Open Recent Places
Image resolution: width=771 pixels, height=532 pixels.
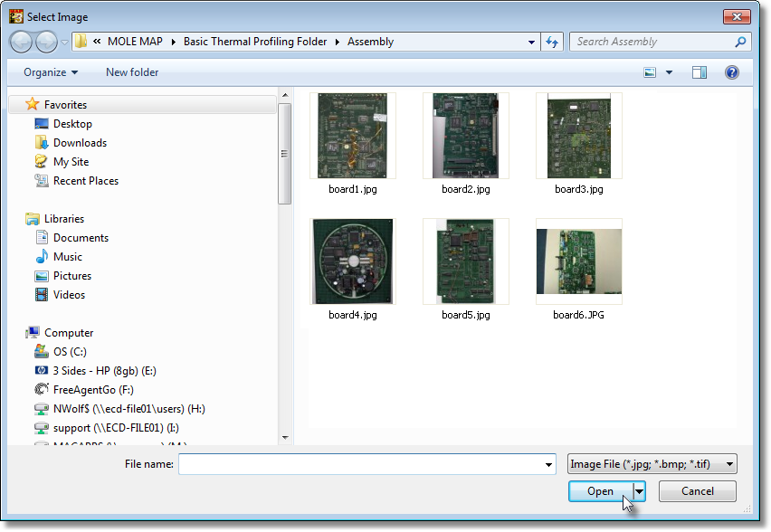(x=86, y=181)
